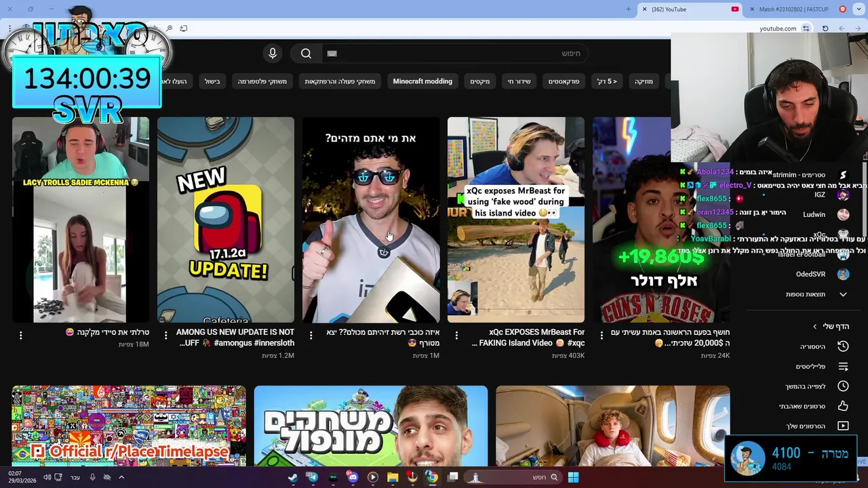Expand the My Page (הדף שלי) section
This screenshot has height=488, width=868.
831,326
